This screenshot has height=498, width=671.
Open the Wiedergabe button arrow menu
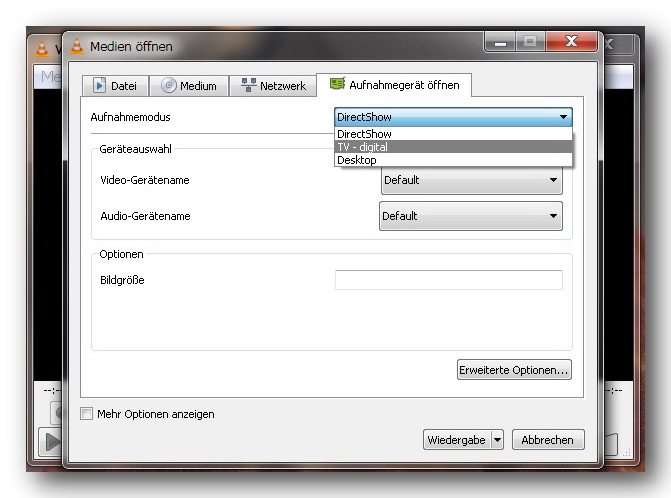[x=497, y=440]
